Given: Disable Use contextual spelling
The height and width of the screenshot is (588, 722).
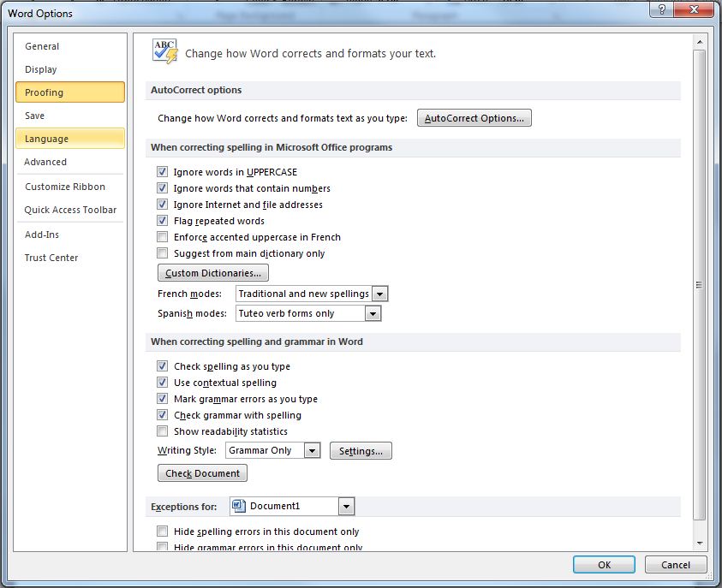Looking at the screenshot, I should click(x=162, y=383).
